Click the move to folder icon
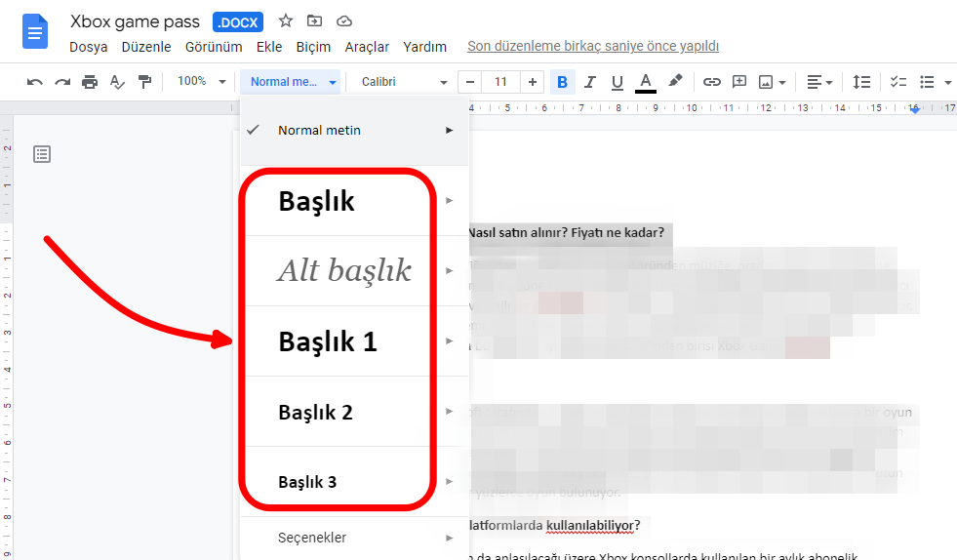This screenshot has width=957, height=560. tap(314, 21)
